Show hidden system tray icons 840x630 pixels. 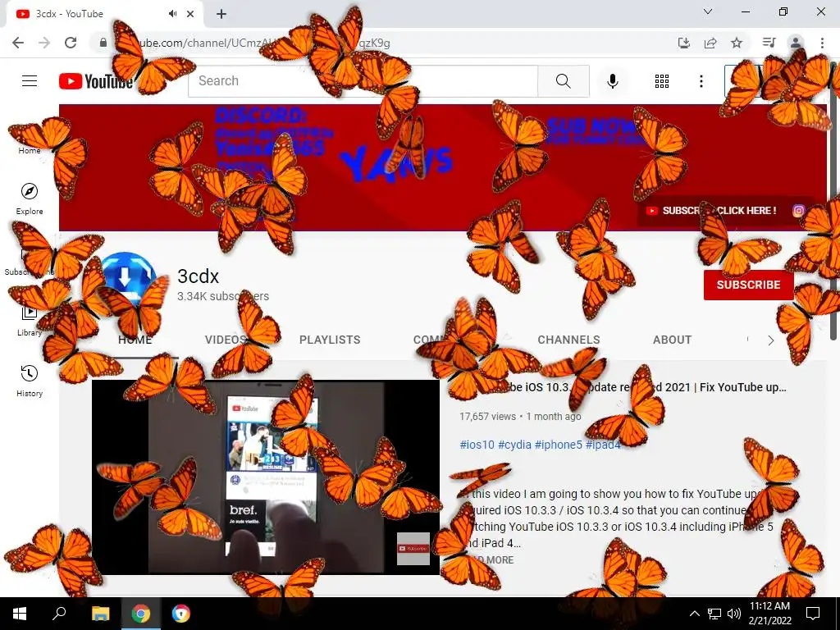point(694,614)
